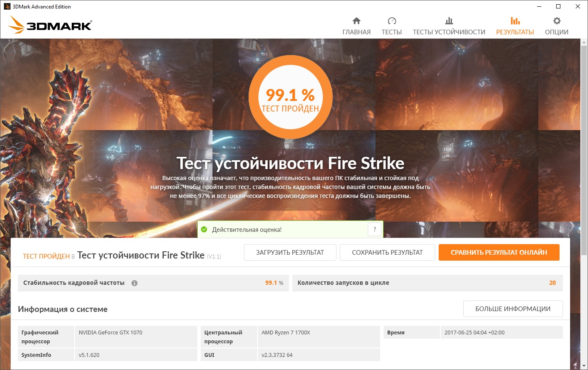Click the Информация о системе heading

click(x=63, y=309)
